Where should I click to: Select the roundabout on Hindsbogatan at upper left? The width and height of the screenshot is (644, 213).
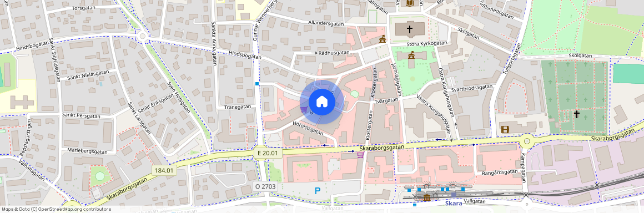pyautogui.click(x=143, y=37)
